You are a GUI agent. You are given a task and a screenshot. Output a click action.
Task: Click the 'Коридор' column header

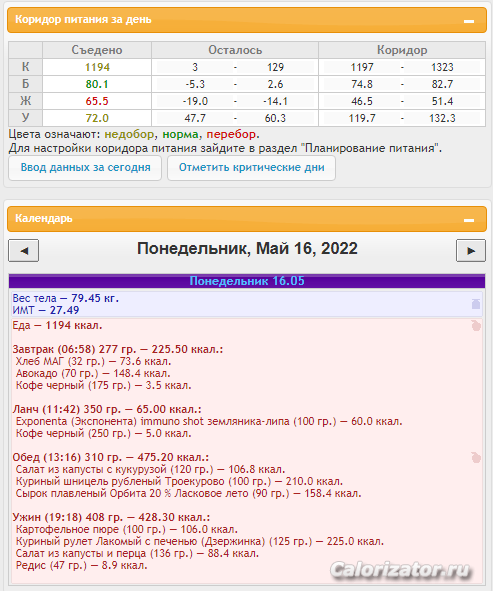coord(402,50)
